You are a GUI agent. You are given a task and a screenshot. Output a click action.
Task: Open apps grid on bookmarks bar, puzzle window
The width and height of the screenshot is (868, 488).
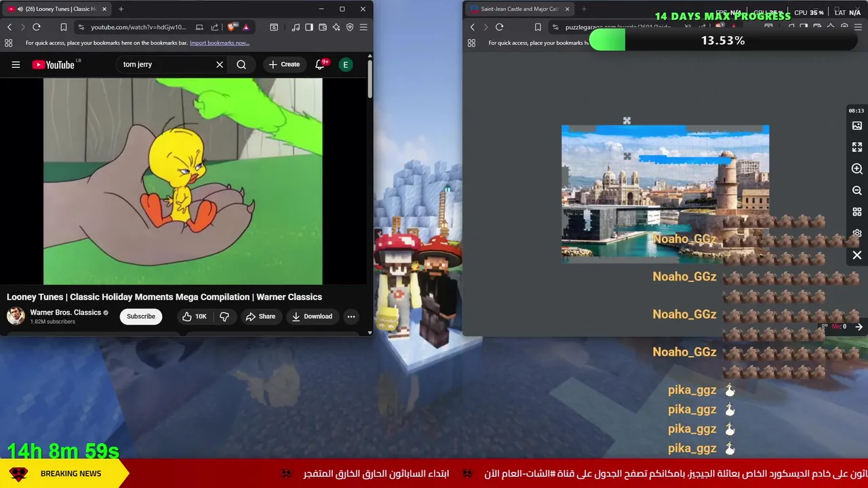click(x=471, y=43)
